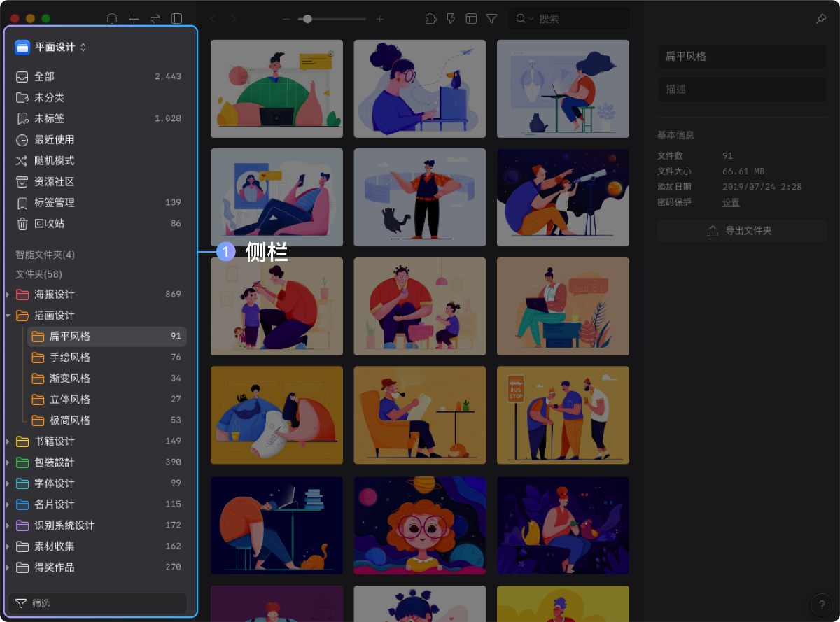Expand the 字体设计 folder
The image size is (840, 622).
pos(8,483)
